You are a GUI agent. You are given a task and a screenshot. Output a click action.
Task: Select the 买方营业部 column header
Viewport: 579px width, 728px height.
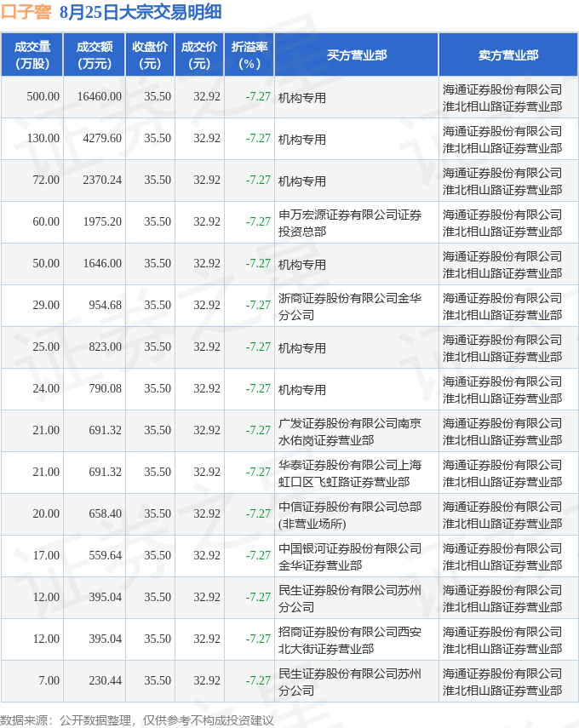[357, 54]
